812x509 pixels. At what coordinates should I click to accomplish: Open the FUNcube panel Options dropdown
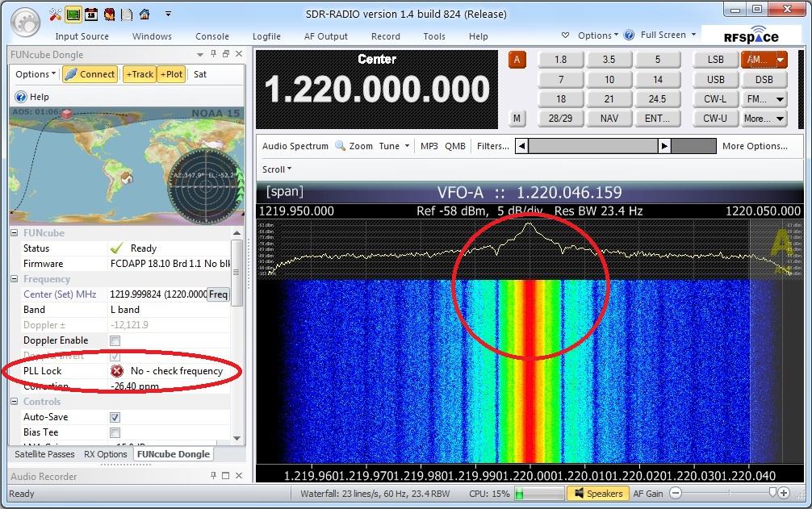coord(36,74)
